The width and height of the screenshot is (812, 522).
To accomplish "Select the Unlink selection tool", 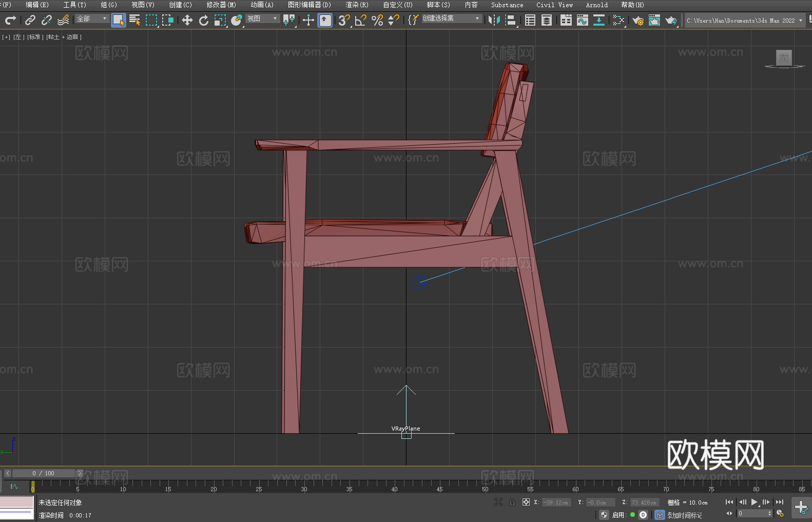I will [x=47, y=20].
